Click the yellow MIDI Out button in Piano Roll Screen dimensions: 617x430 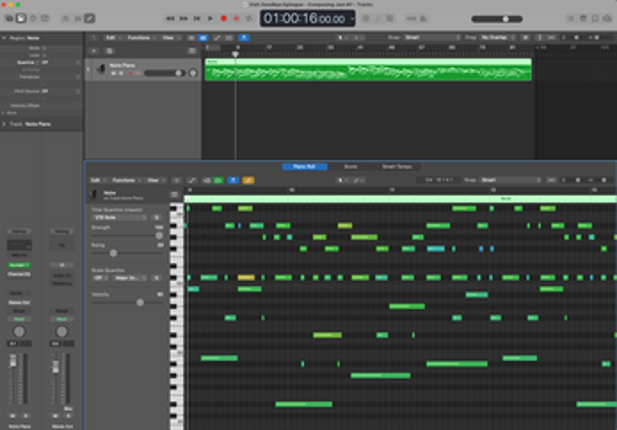click(x=248, y=180)
